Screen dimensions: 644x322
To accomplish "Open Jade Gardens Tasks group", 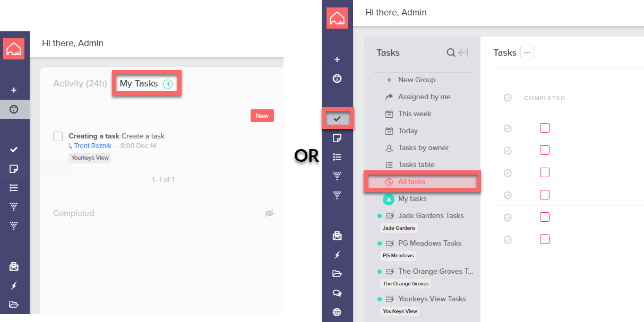I will point(431,215).
